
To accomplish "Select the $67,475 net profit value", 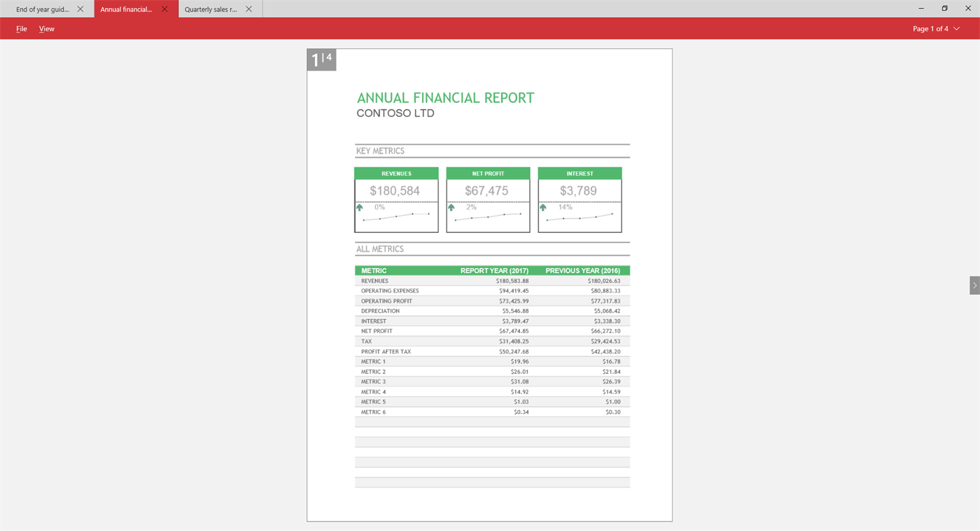I will [x=487, y=191].
